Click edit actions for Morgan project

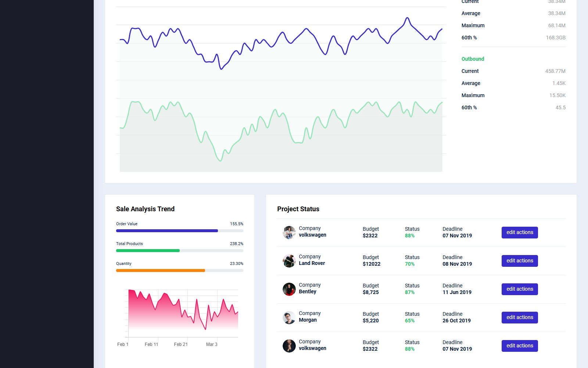pos(520,318)
